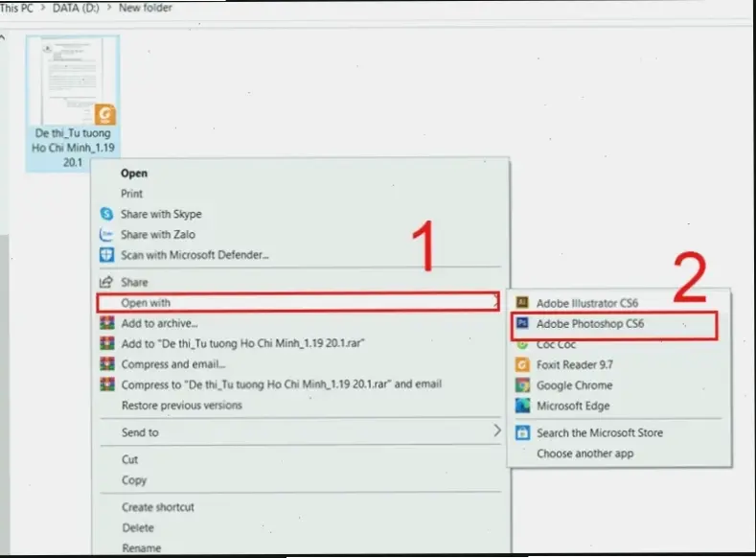Click the Microsoft Store icon in submenu
Viewport: 756px width, 558px height.
522,432
